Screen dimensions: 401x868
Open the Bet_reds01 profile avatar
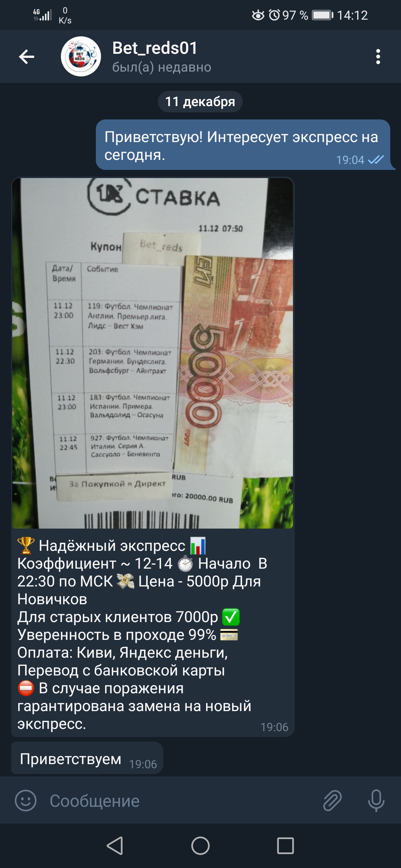pos(81,56)
